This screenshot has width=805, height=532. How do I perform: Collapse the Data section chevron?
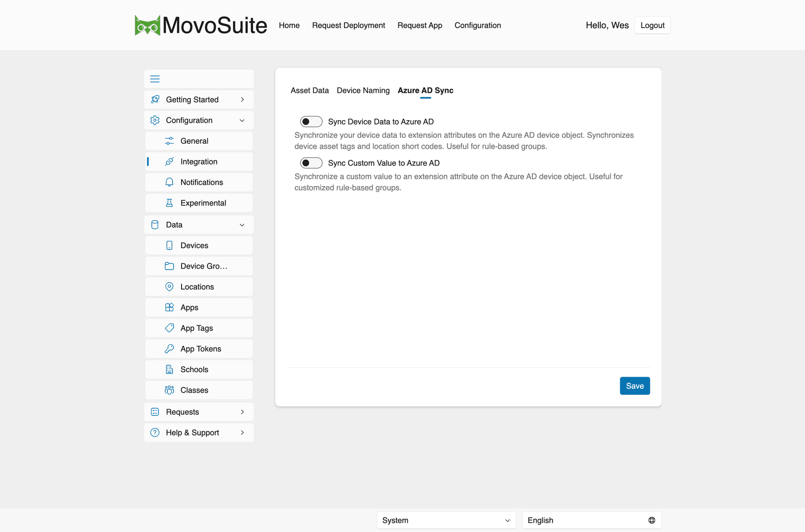[243, 225]
